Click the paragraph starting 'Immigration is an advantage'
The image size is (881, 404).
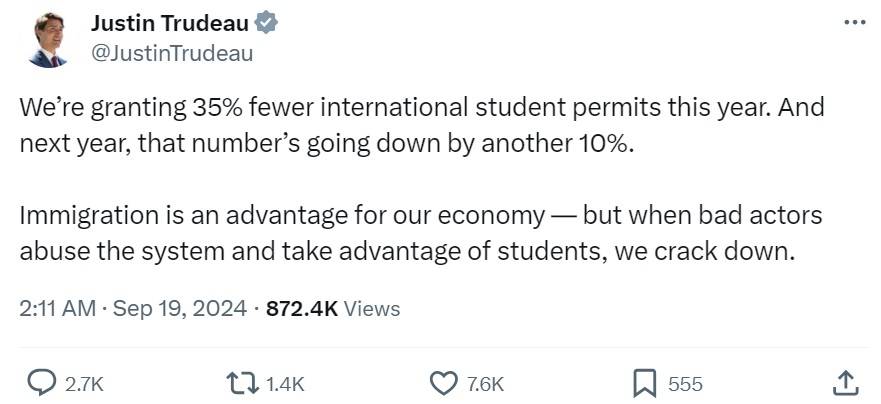click(x=420, y=233)
